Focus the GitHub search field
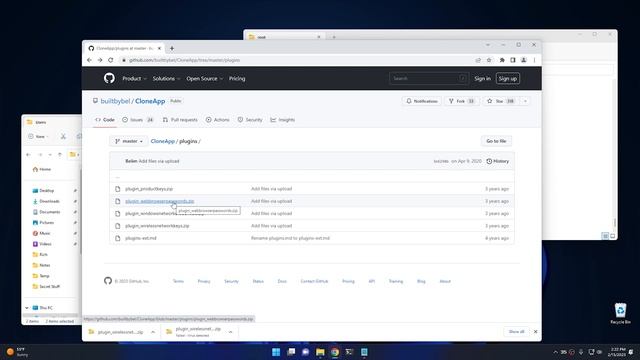This screenshot has width=640, height=360. [x=428, y=78]
